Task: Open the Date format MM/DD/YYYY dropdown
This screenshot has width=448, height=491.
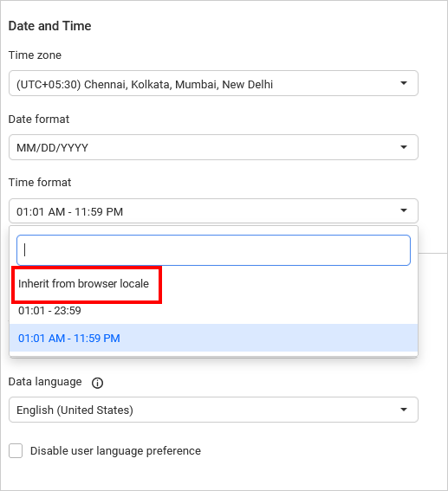Action: click(x=213, y=147)
